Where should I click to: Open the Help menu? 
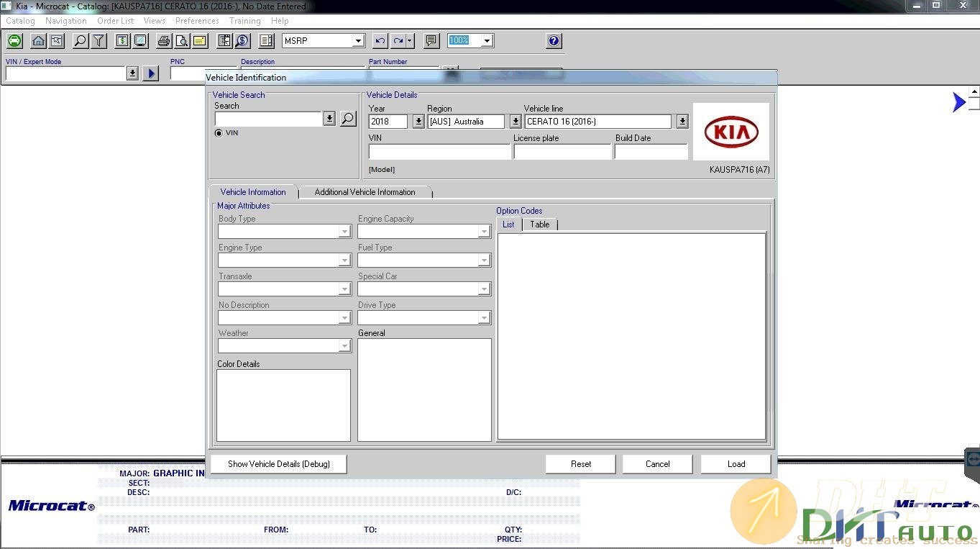tap(280, 21)
